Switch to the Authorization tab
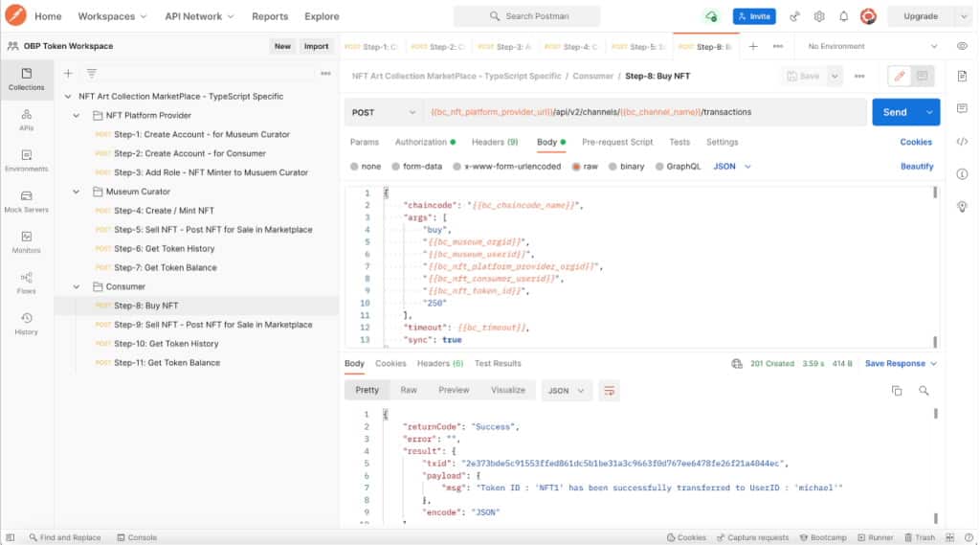The height and width of the screenshot is (545, 980). click(x=424, y=142)
